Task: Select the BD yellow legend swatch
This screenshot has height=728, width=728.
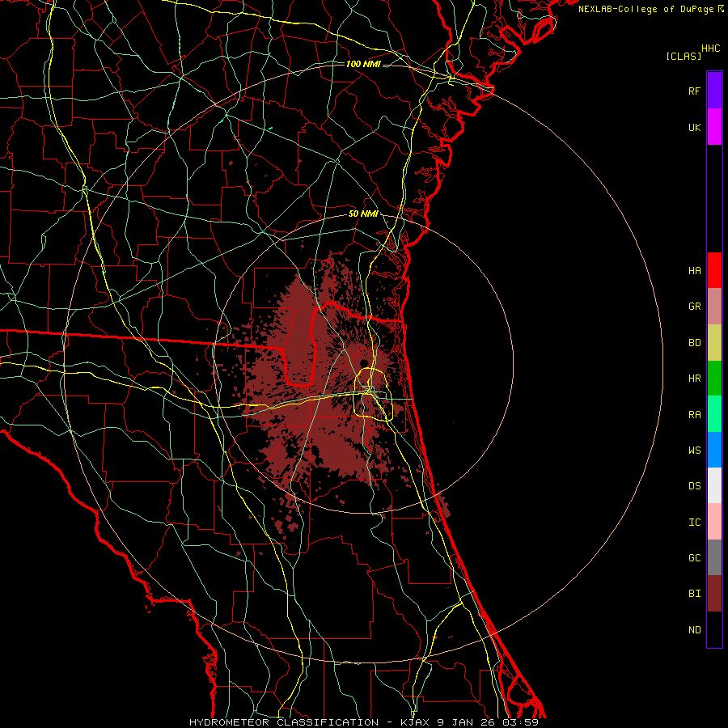Action: pos(714,343)
